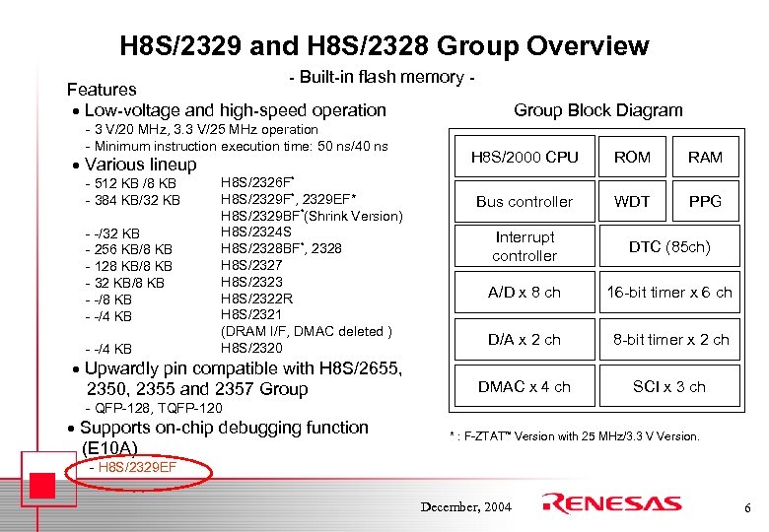This screenshot has width=769, height=532.
Task: Click the DTC (85ch) block
Action: click(x=669, y=246)
